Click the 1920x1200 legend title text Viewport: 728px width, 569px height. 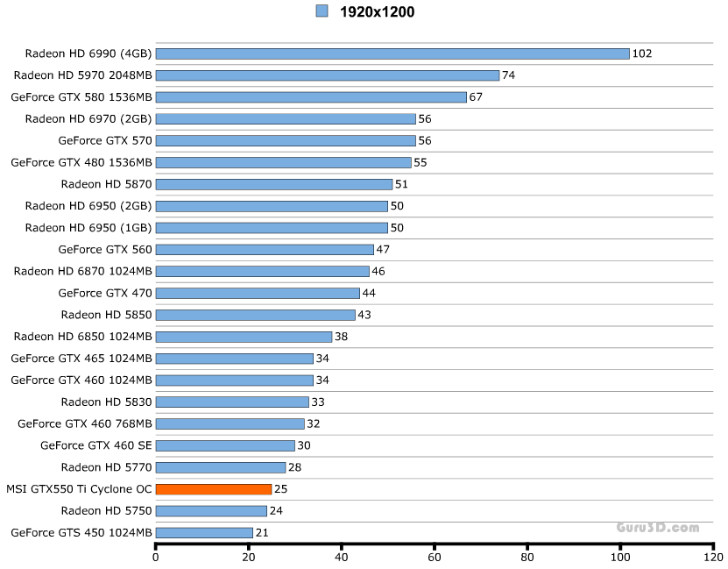click(378, 12)
